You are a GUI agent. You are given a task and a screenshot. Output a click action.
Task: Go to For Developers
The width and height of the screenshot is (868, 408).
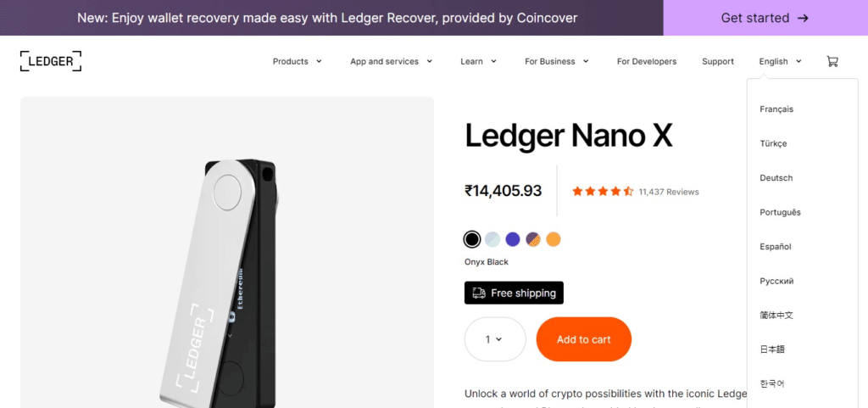[647, 61]
